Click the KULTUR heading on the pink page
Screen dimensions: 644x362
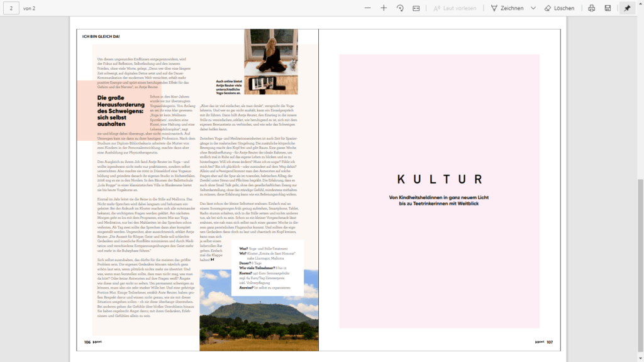coord(440,180)
